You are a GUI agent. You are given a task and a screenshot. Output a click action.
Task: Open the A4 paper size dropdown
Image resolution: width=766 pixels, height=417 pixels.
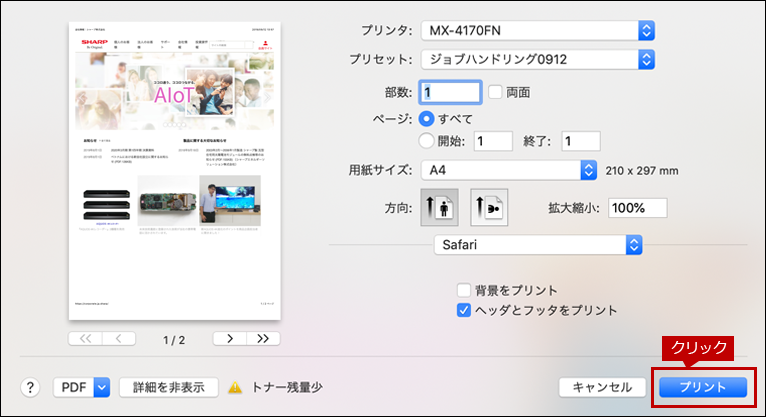pos(509,170)
